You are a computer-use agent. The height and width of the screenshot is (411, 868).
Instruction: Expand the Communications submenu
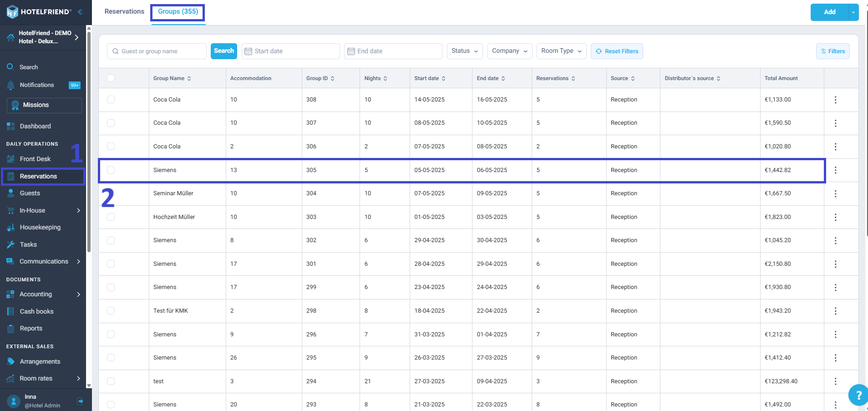tap(78, 261)
